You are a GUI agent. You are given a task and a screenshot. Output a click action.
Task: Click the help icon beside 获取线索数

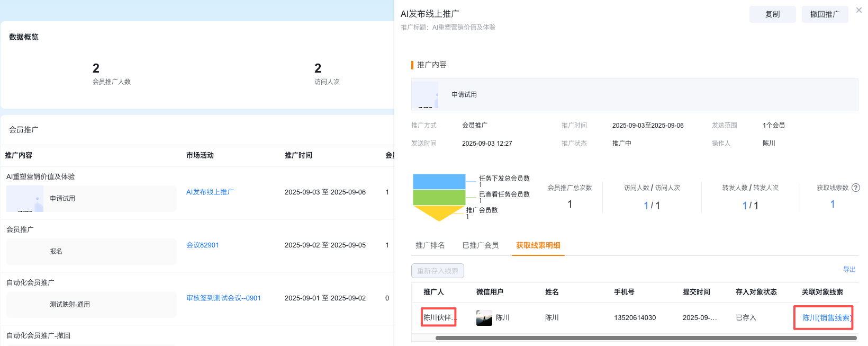856,188
